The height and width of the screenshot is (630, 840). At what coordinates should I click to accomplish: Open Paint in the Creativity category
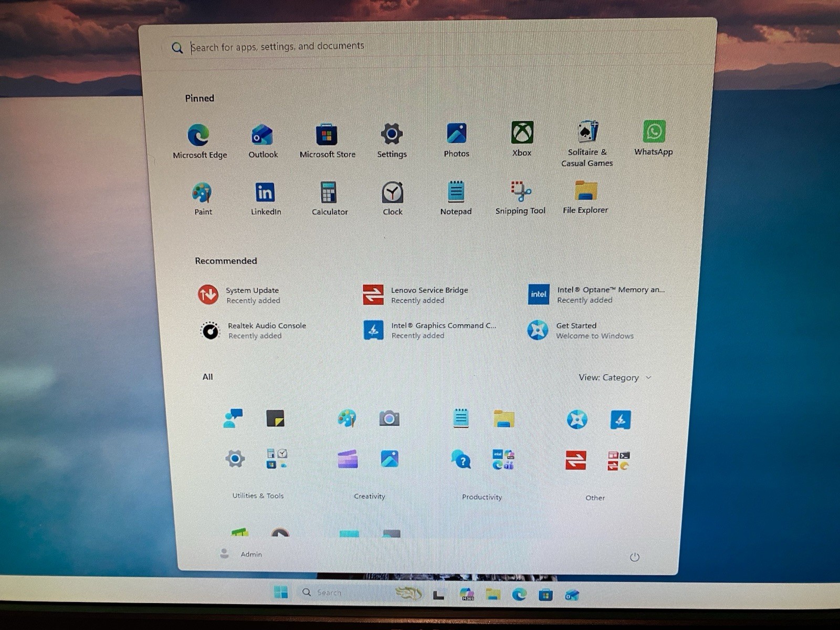click(346, 418)
